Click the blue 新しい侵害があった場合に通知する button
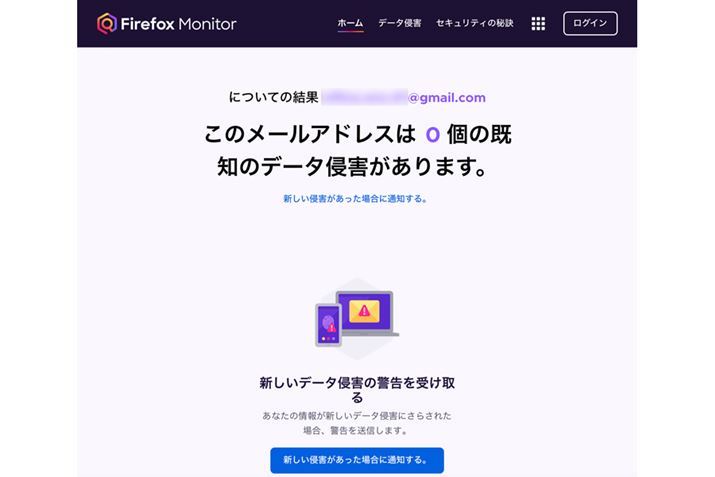Screen dimensions: 715x477 click(357, 460)
